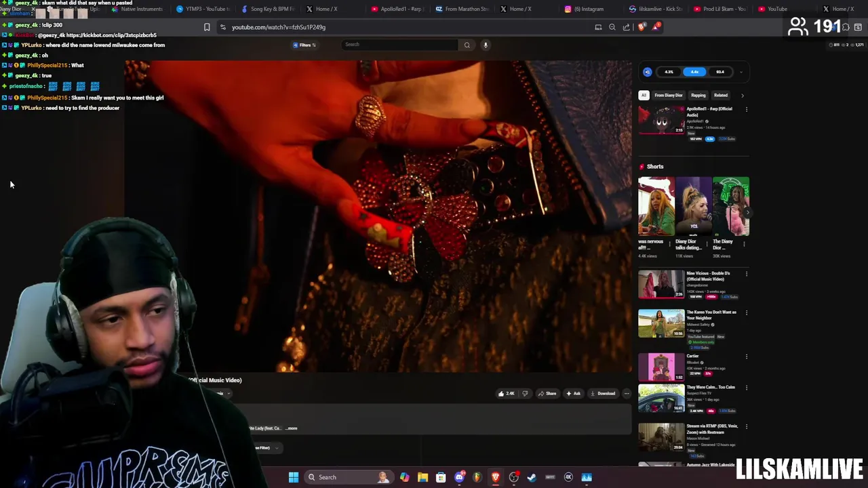868x488 pixels.
Task: Open Copilot from the taskbar
Action: [404, 477]
